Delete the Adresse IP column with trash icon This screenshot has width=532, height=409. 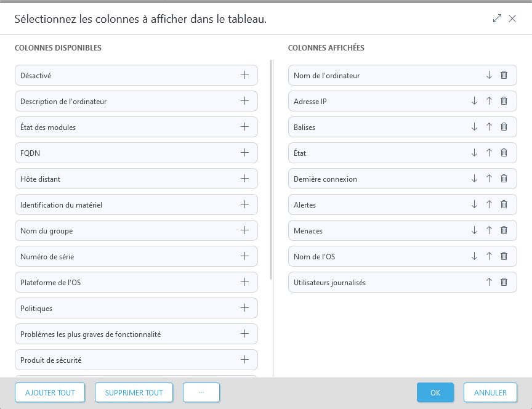[504, 101]
